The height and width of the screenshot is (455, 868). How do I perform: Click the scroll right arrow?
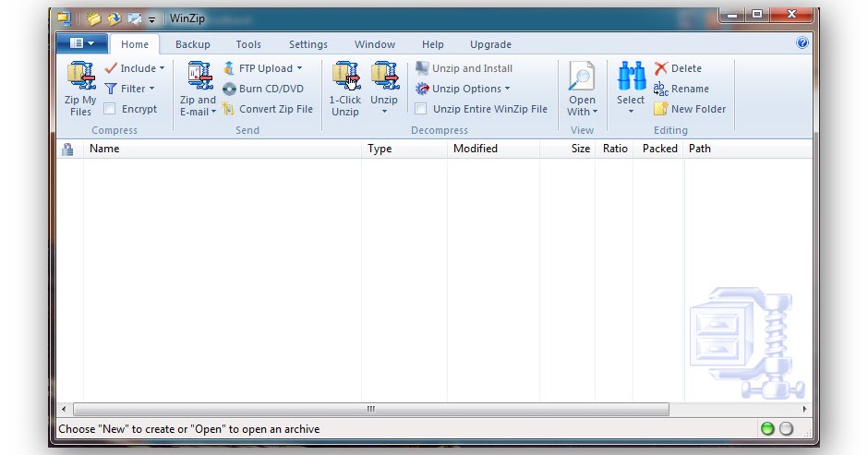click(x=804, y=409)
